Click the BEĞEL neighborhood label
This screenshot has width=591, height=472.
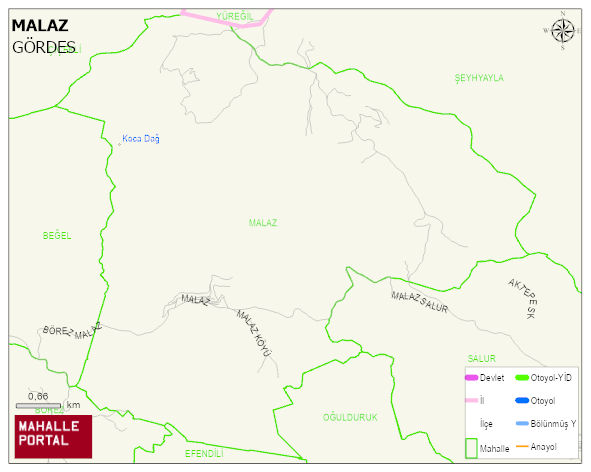(x=57, y=236)
